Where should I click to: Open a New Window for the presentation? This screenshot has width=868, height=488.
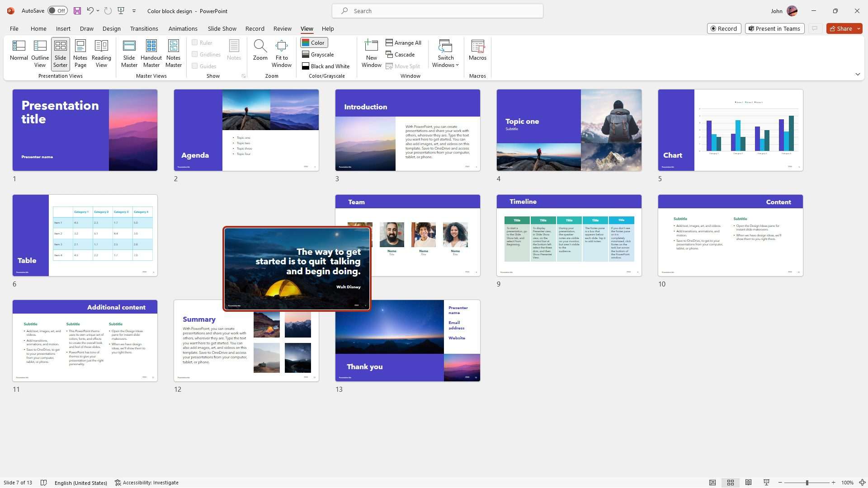371,53
